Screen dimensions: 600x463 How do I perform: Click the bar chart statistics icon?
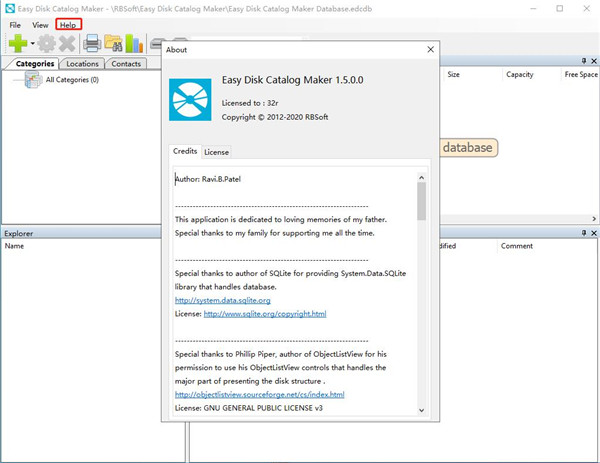pyautogui.click(x=133, y=43)
